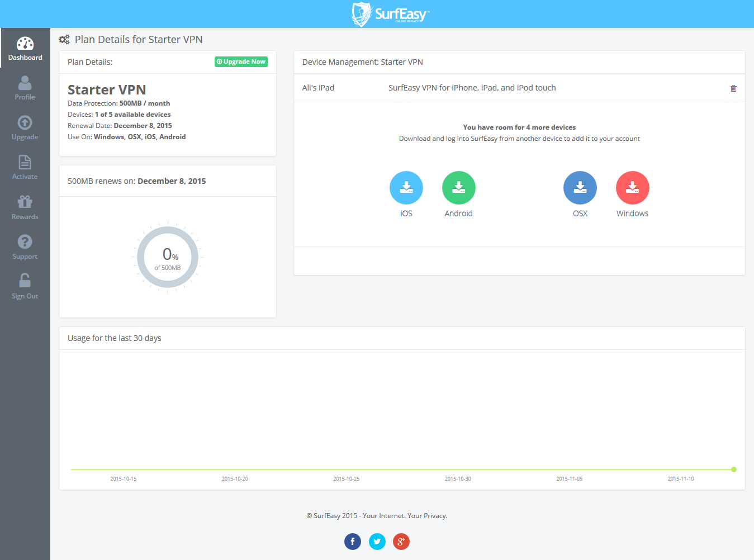Open the Upgrade sidebar section
754x560 pixels.
pos(25,127)
